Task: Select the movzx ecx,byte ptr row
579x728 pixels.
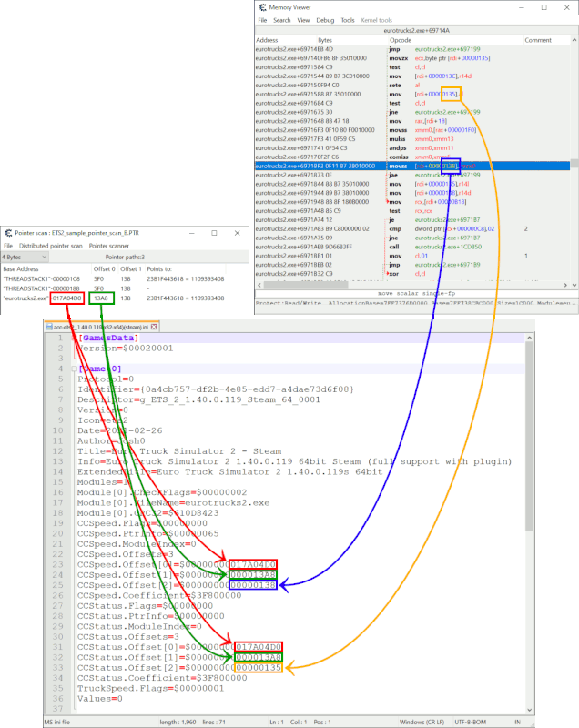Action: [x=412, y=58]
